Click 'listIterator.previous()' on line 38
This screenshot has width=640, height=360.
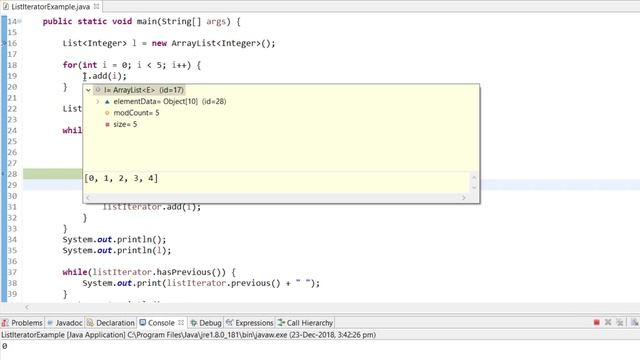pyautogui.click(x=224, y=283)
